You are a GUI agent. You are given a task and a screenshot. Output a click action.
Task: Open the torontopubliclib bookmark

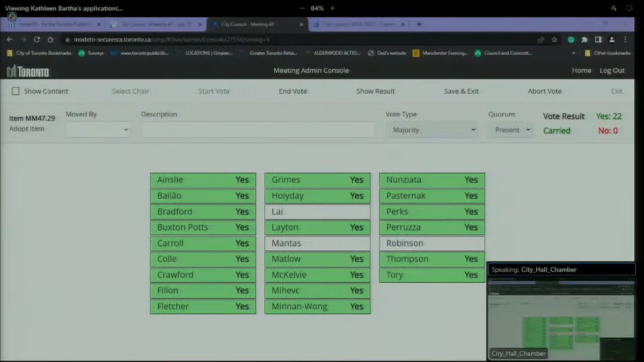[140, 53]
